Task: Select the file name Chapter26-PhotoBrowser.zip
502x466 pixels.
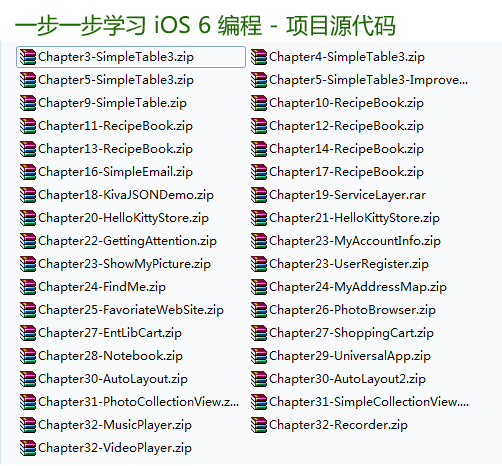Action: tap(352, 310)
